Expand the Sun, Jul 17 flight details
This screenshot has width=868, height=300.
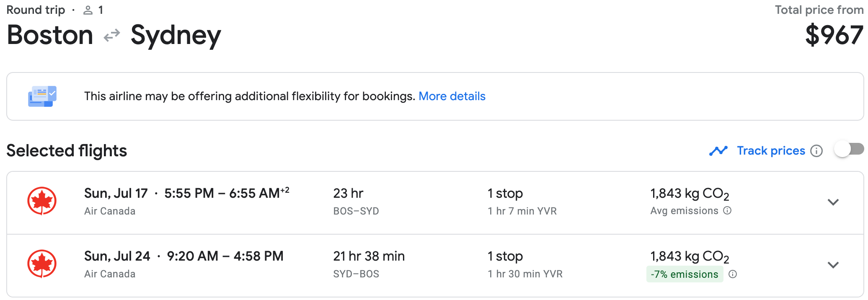tap(833, 202)
